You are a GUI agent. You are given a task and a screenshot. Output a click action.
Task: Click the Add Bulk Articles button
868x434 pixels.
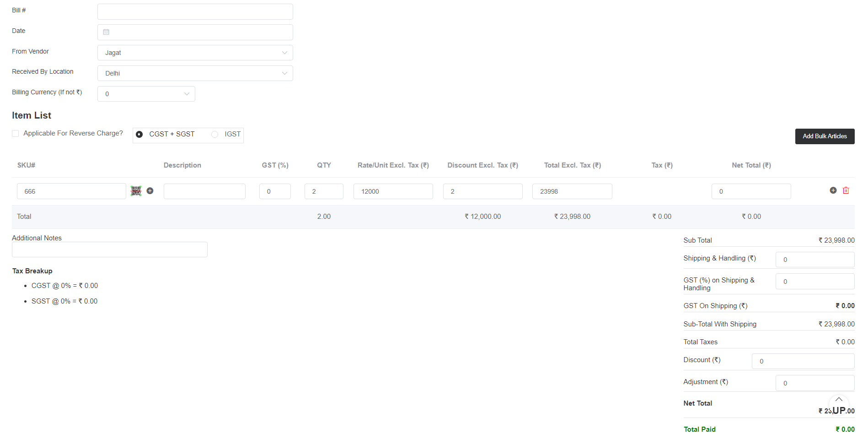pyautogui.click(x=825, y=136)
